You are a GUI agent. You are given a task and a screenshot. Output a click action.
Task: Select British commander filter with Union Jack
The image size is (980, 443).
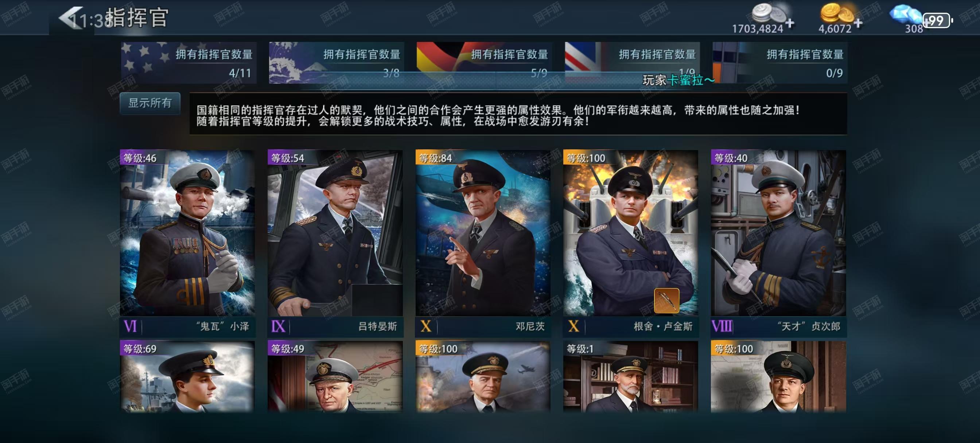(x=632, y=63)
